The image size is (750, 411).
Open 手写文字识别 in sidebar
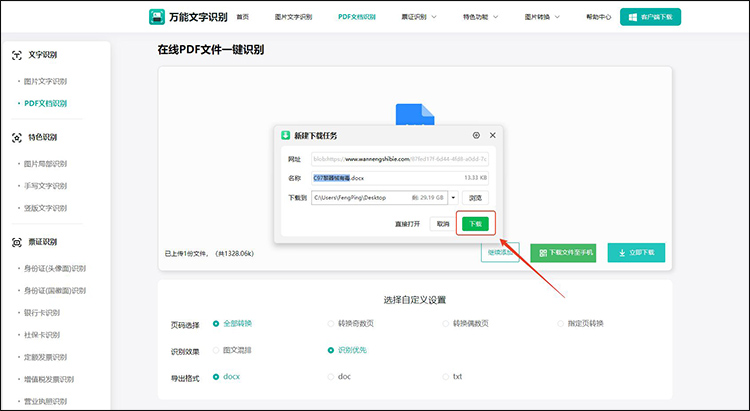45,186
